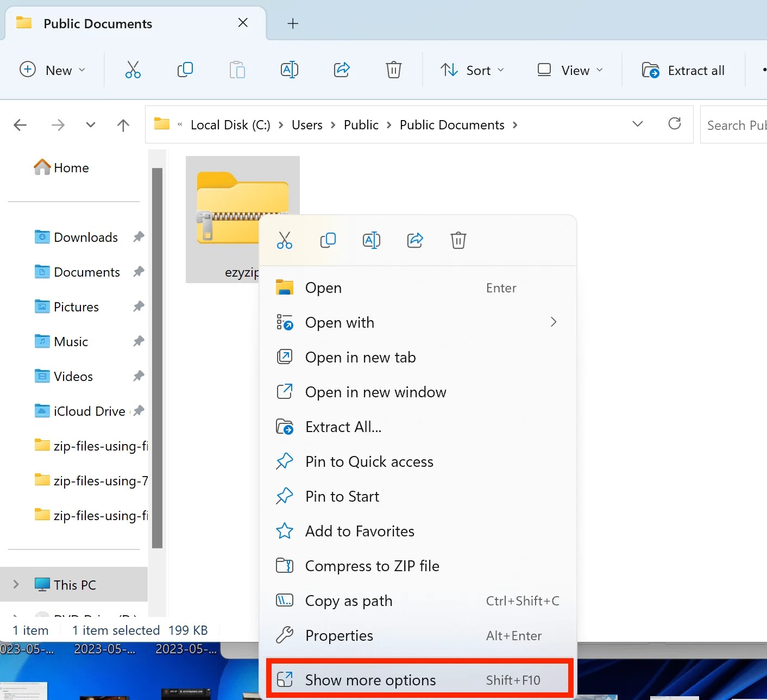Screen dimensions: 767x700
Task: Click the Share icon in the toolbar
Action: pyautogui.click(x=342, y=70)
